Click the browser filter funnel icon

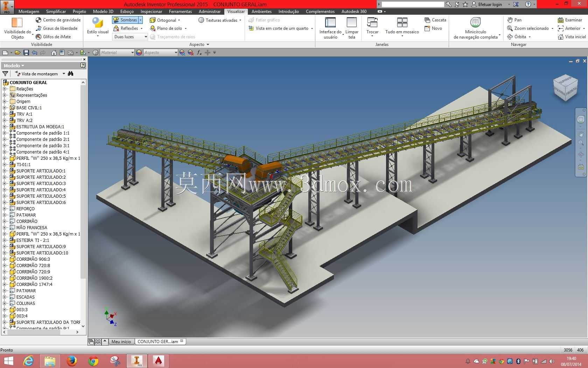(x=5, y=74)
